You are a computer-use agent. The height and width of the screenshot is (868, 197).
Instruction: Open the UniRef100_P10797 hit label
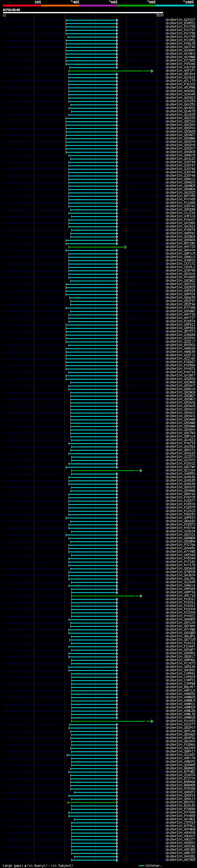point(180,30)
